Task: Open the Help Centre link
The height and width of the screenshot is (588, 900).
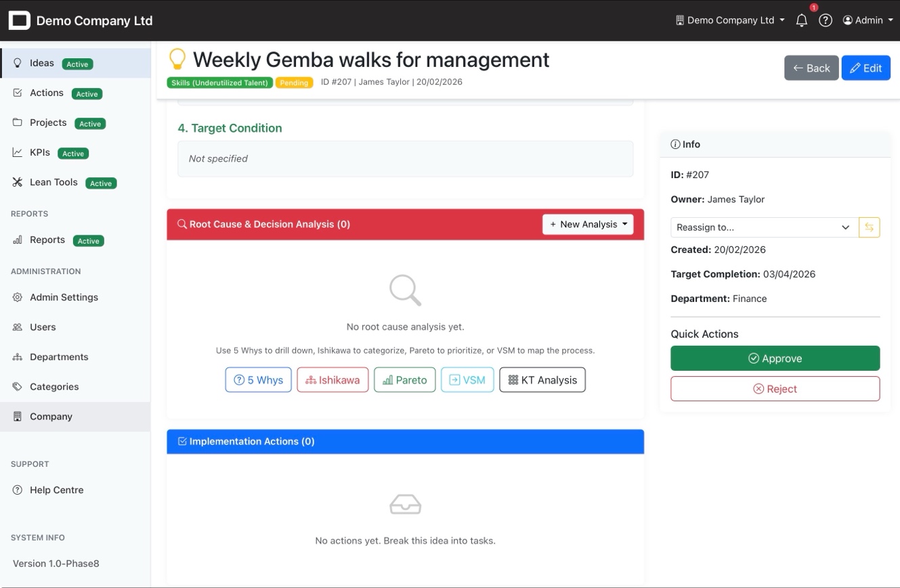Action: [56, 491]
